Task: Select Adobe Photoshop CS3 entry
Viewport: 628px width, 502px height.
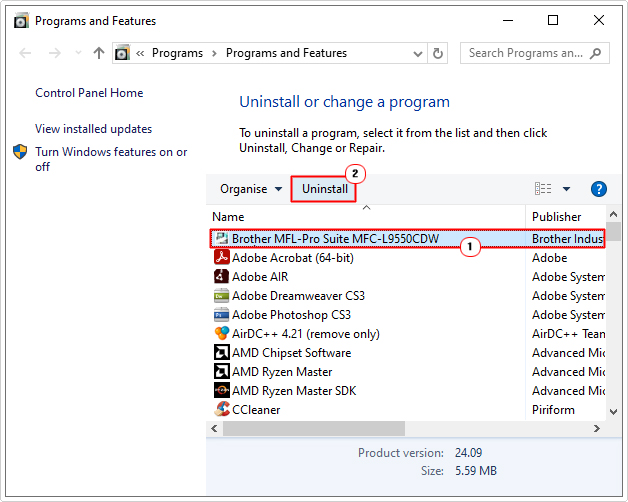Action: 291,315
